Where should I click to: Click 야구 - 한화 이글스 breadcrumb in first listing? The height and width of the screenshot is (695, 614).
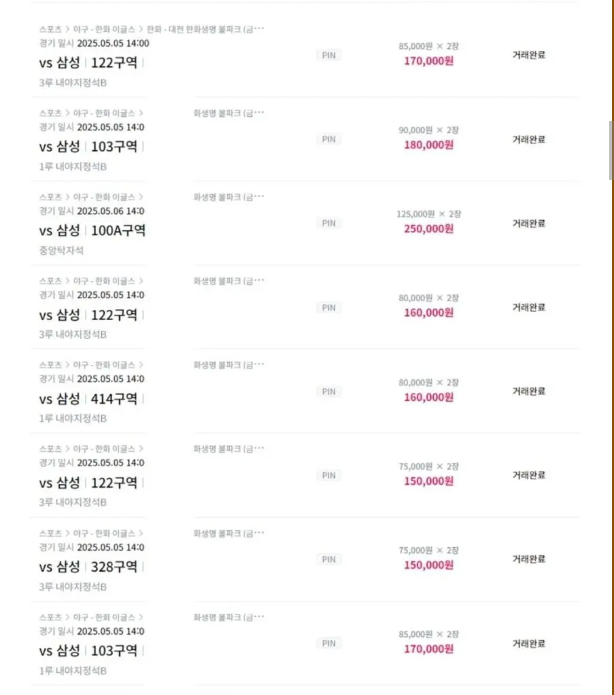(x=104, y=29)
